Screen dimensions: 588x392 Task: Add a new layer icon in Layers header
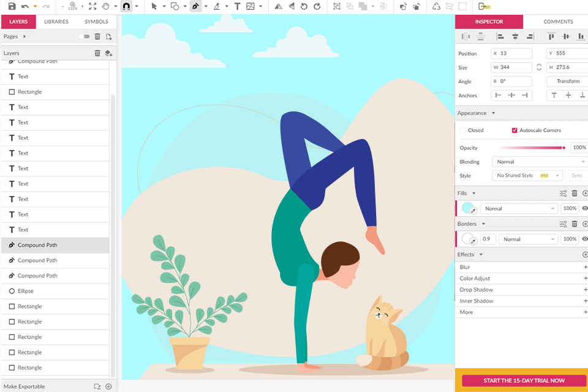pyautogui.click(x=108, y=53)
